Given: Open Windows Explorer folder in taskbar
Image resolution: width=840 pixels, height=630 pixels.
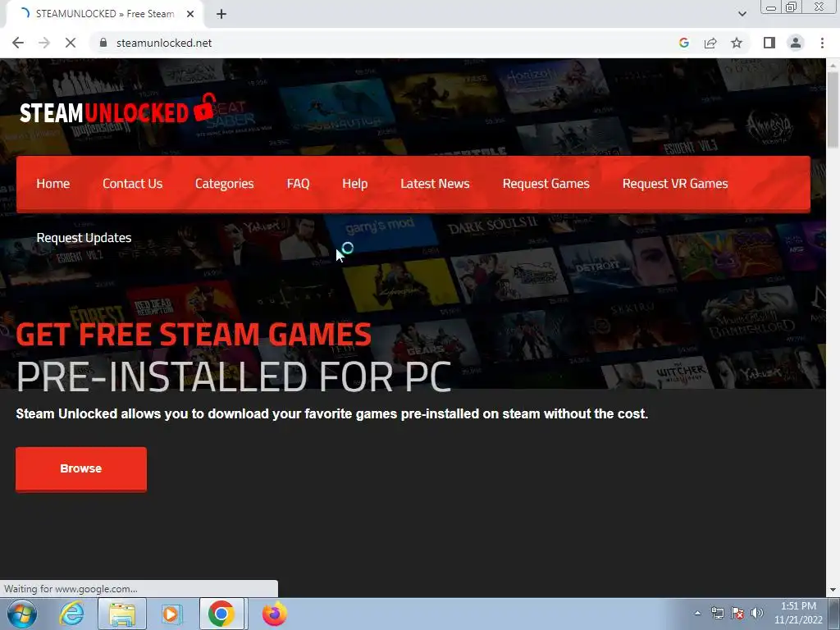Looking at the screenshot, I should (122, 614).
